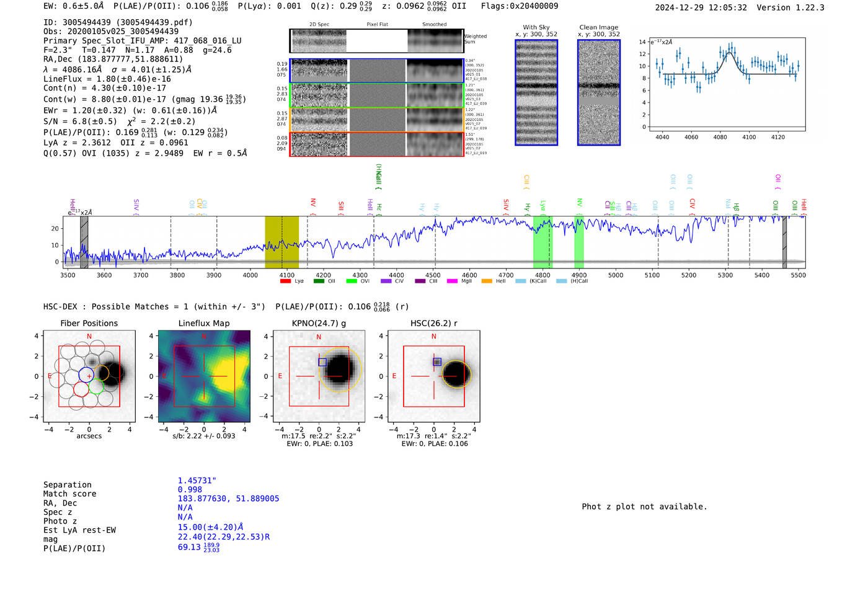Screen dimensions: 868x591
Task: Click the blue RA, Dec 183.877630, 51.889005
Action: (228, 499)
